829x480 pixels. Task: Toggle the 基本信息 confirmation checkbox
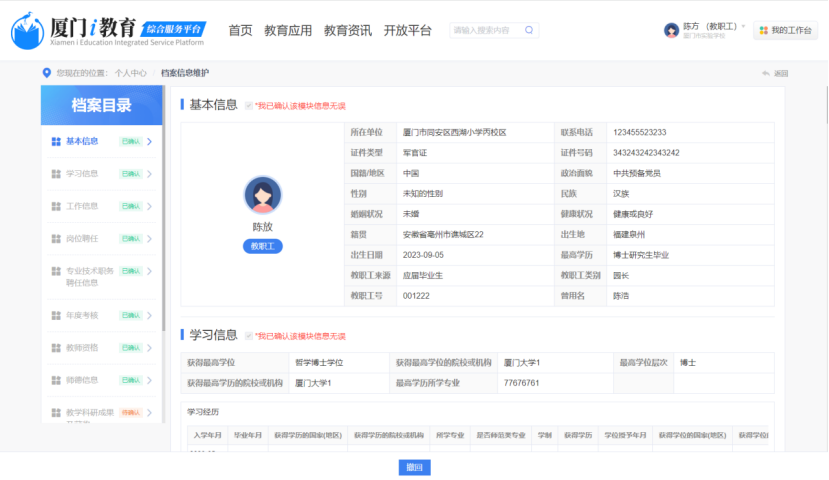[249, 105]
